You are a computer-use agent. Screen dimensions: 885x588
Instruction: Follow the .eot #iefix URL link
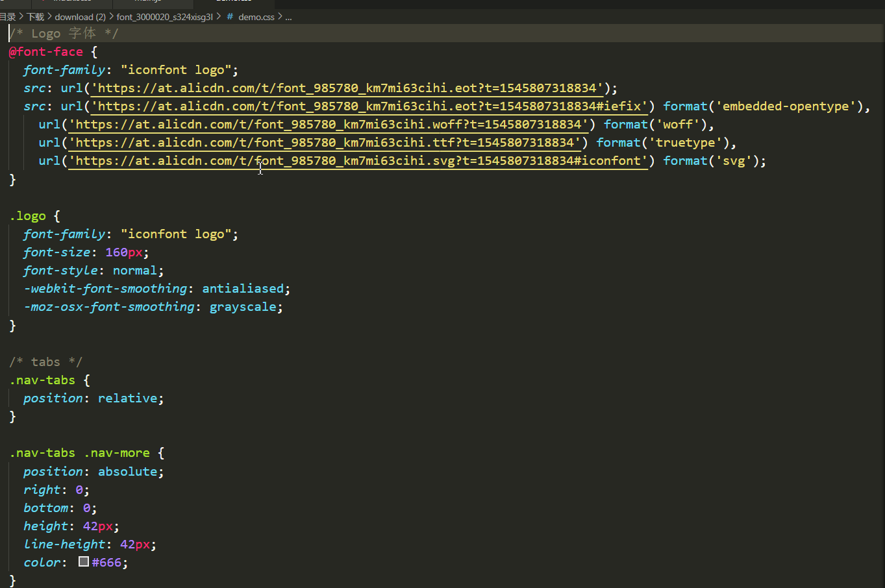tap(369, 106)
